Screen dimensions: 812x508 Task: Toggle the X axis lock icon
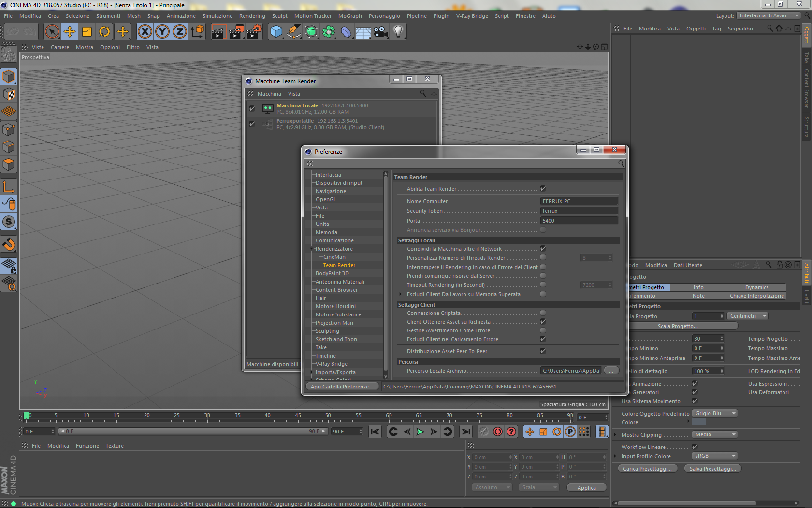click(145, 32)
